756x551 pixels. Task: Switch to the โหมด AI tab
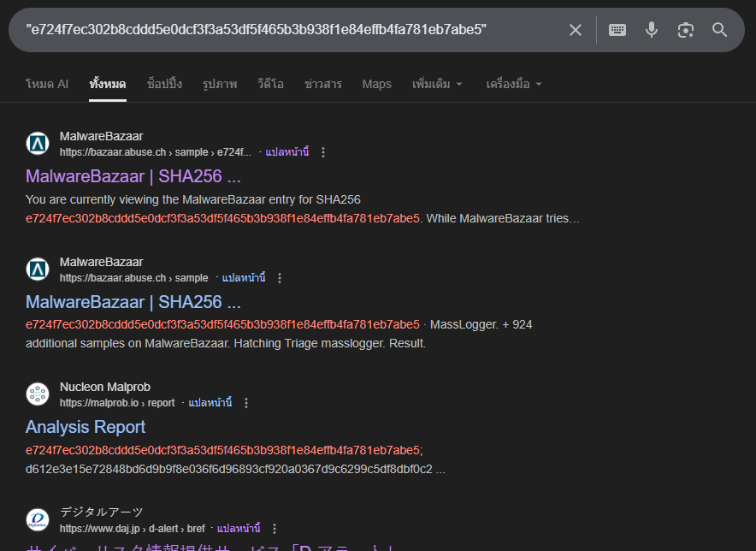(x=47, y=84)
